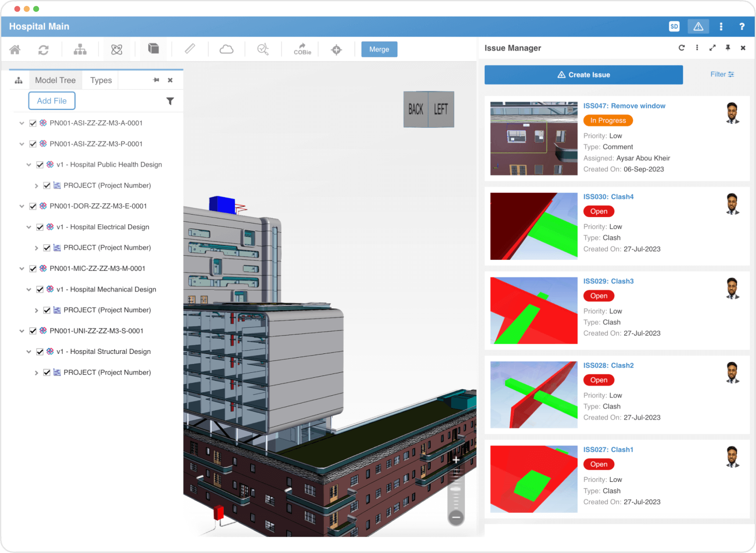756x553 pixels.
Task: Pin the Issue Manager panel
Action: [x=728, y=48]
